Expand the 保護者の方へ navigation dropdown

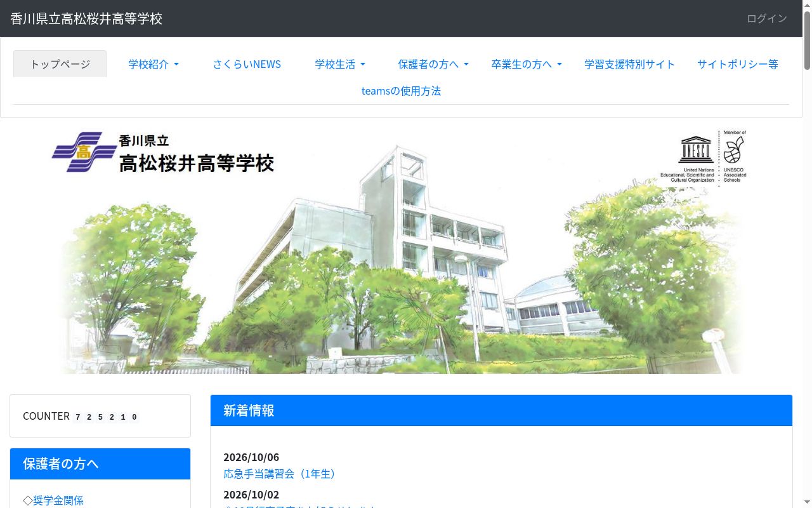(433, 64)
